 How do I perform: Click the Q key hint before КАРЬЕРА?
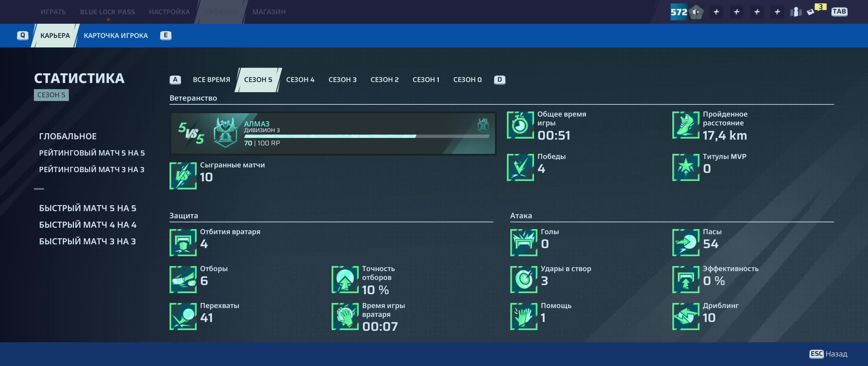(23, 35)
